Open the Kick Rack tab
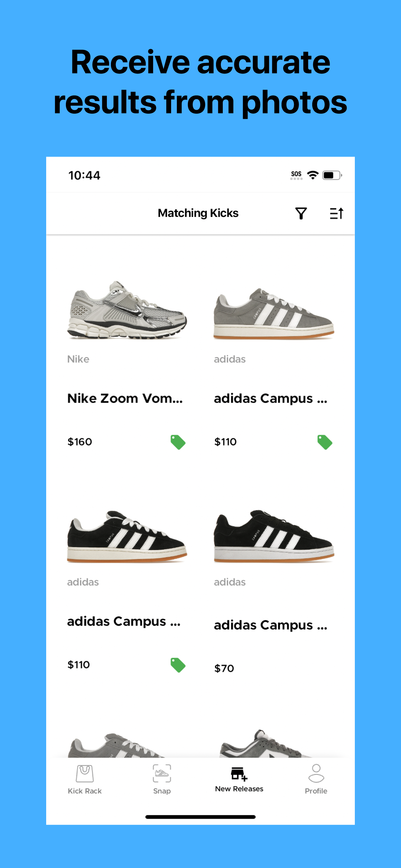Screen dimensions: 401x868 click(85, 780)
